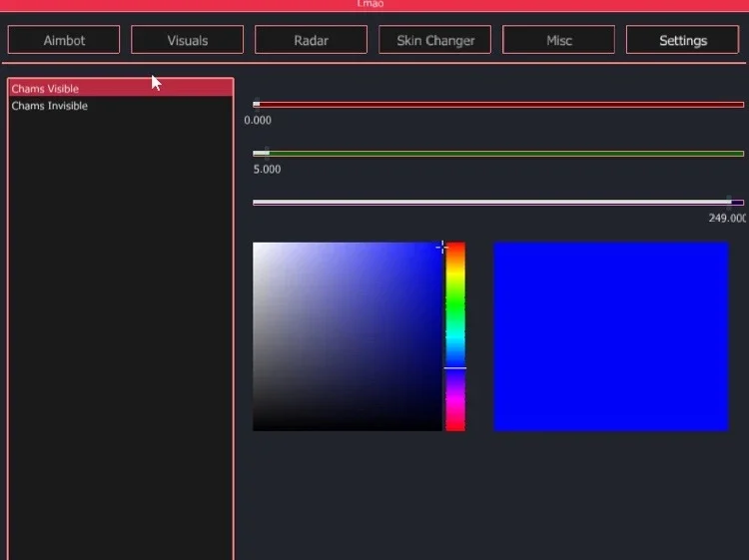The height and width of the screenshot is (560, 749).
Task: Switch to the Visuals tab
Action: click(188, 40)
